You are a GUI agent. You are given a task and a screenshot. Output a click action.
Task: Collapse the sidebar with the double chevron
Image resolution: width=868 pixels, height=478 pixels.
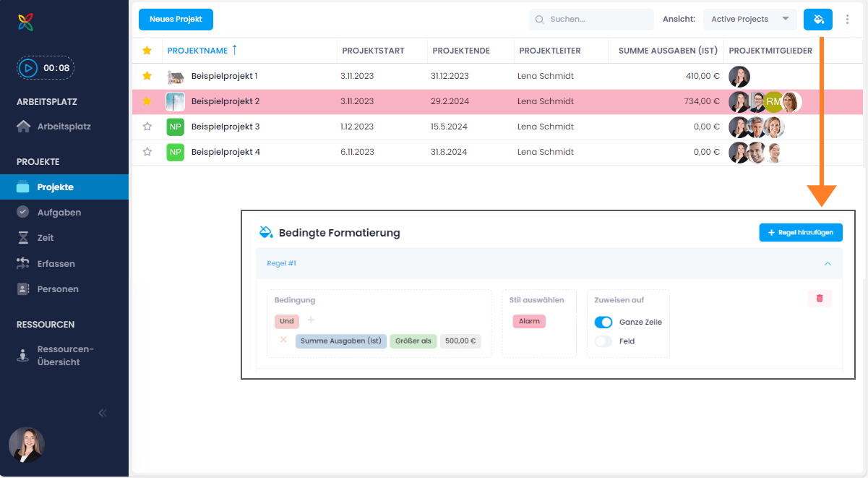(103, 413)
